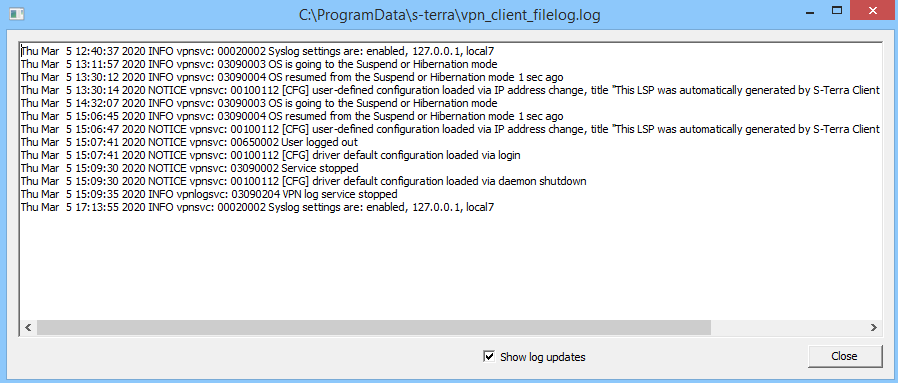Click the window system icon in title bar
The image size is (898, 383).
[x=17, y=13]
